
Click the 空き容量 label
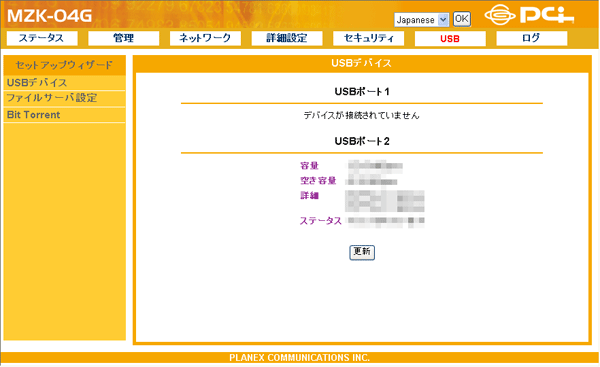(x=318, y=181)
